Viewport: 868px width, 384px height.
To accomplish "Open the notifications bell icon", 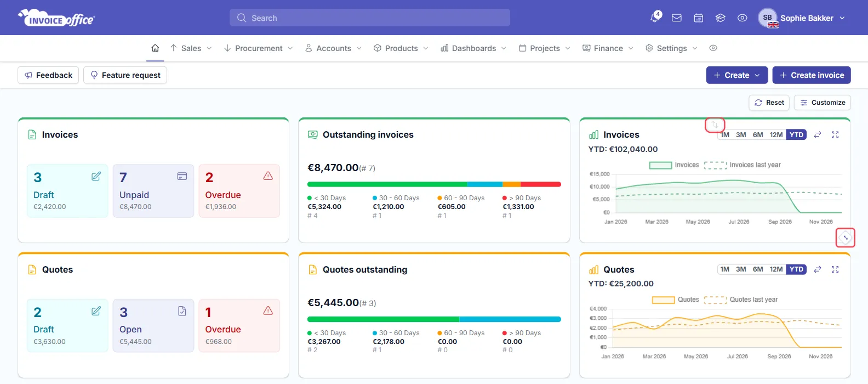I will pyautogui.click(x=655, y=18).
